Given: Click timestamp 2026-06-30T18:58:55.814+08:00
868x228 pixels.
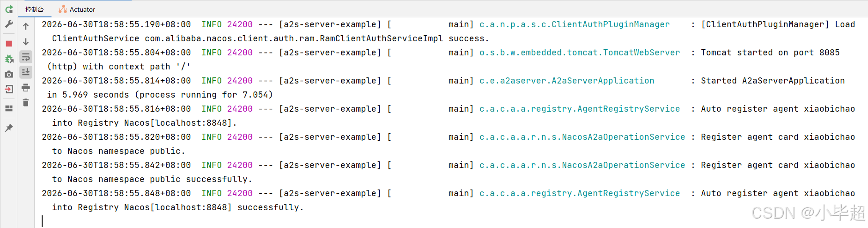Looking at the screenshot, I should click(x=117, y=81).
